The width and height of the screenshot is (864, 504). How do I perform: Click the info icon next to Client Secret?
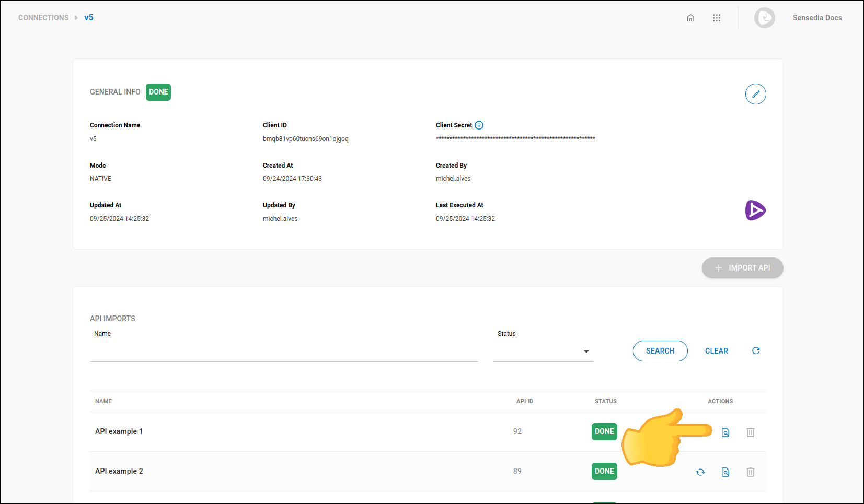click(479, 125)
